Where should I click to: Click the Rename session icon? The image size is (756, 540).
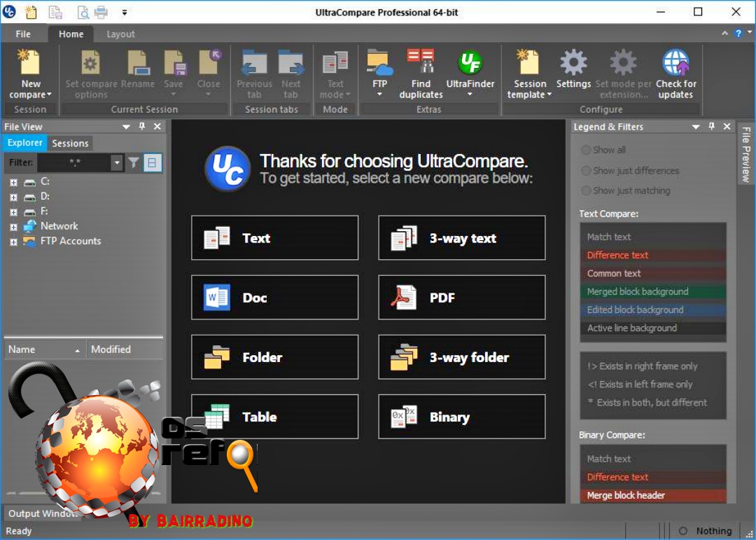pos(138,63)
